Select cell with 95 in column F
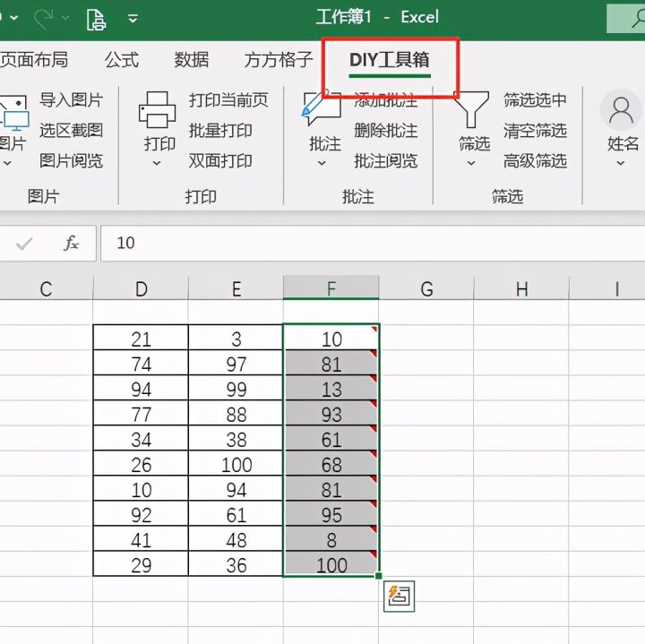The height and width of the screenshot is (644, 645). 331,513
